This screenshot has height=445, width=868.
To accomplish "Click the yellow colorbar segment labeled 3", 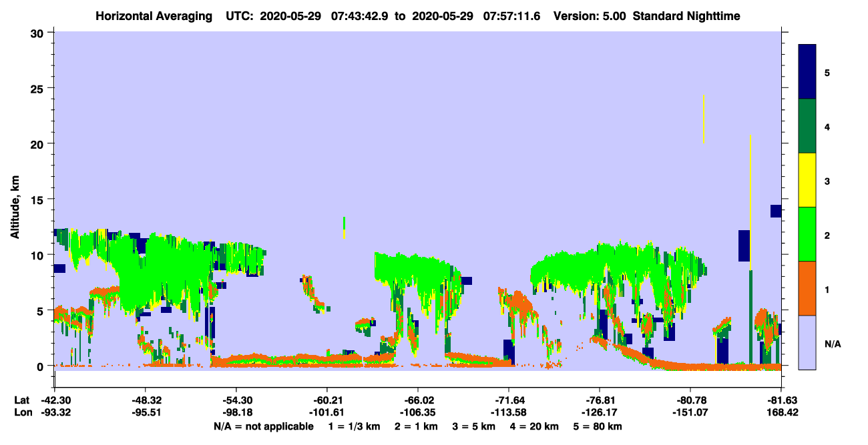I will coord(807,180).
